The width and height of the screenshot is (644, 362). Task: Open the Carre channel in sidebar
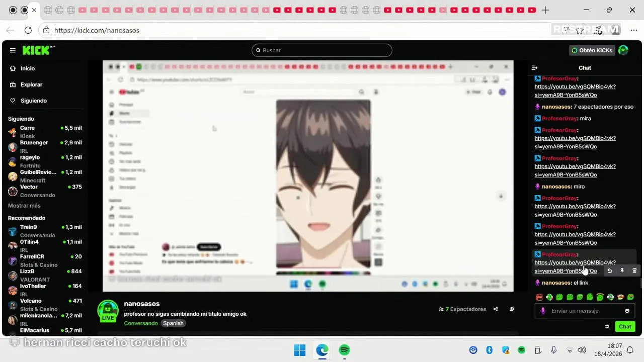click(45, 132)
